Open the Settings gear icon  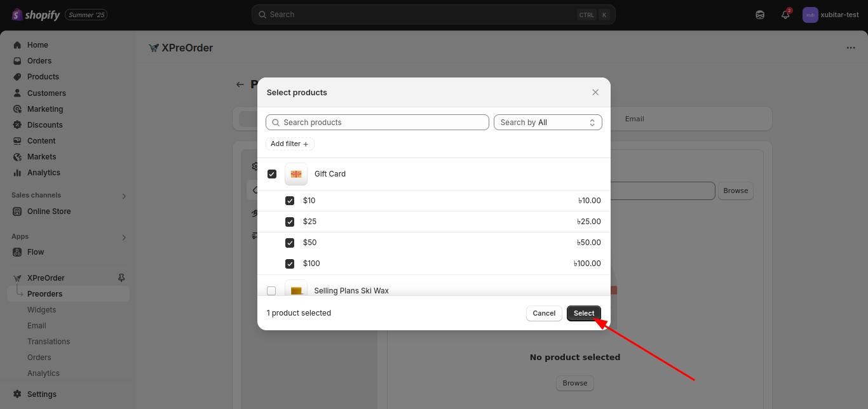(17, 394)
